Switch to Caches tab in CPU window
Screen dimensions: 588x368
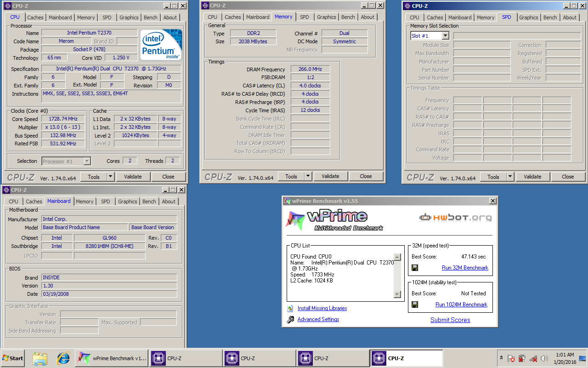tap(35, 17)
